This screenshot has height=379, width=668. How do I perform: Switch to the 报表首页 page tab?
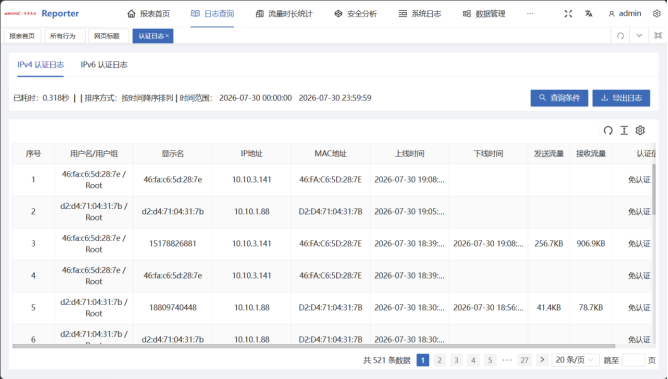point(22,36)
